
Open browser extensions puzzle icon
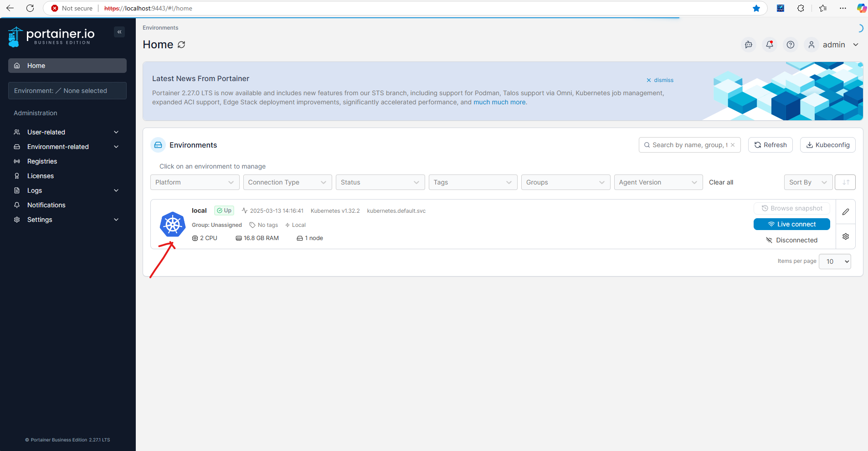pos(801,8)
